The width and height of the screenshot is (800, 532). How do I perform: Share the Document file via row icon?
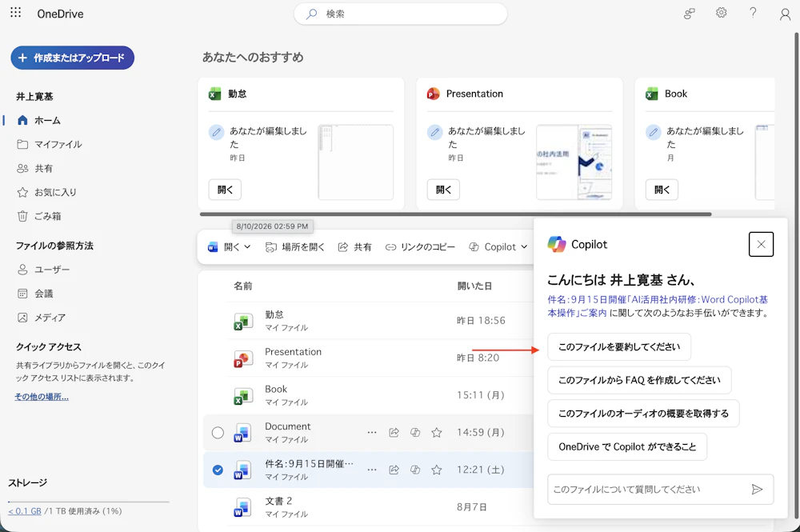point(394,433)
